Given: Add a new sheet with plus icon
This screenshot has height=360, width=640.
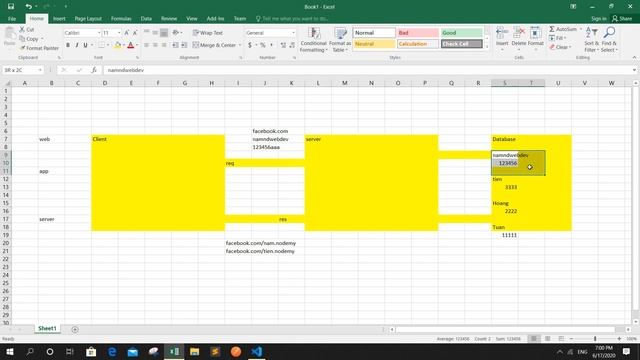Looking at the screenshot, I should pyautogui.click(x=75, y=329).
